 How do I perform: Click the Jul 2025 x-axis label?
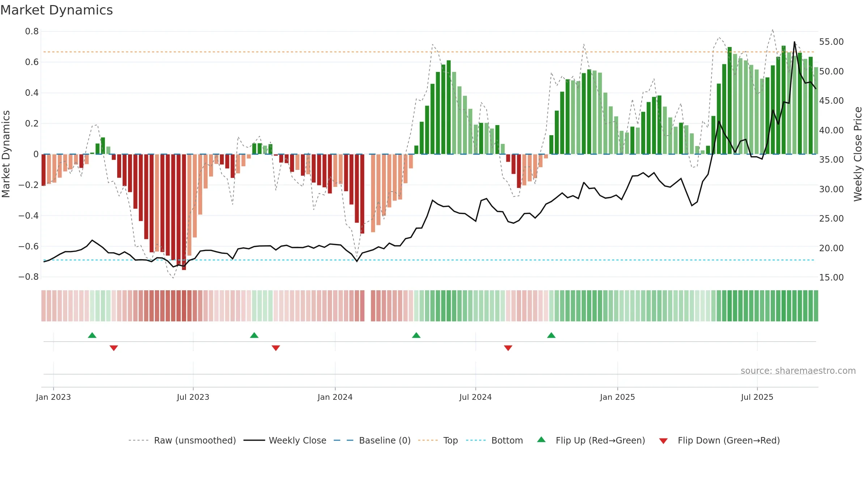point(757,397)
